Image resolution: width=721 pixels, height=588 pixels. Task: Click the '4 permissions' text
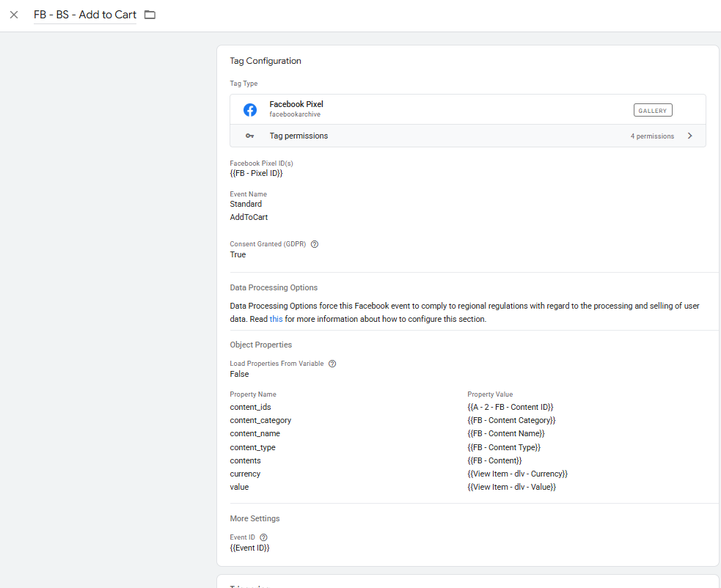[x=651, y=136]
